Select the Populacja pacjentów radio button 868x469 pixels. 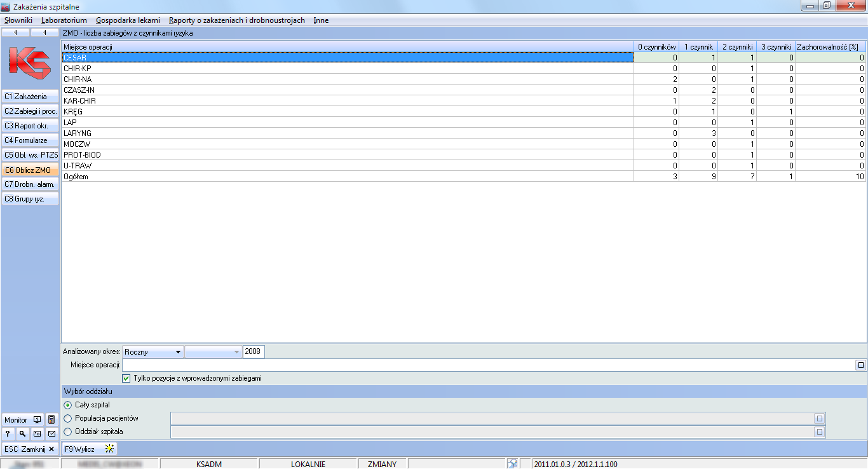coord(68,418)
